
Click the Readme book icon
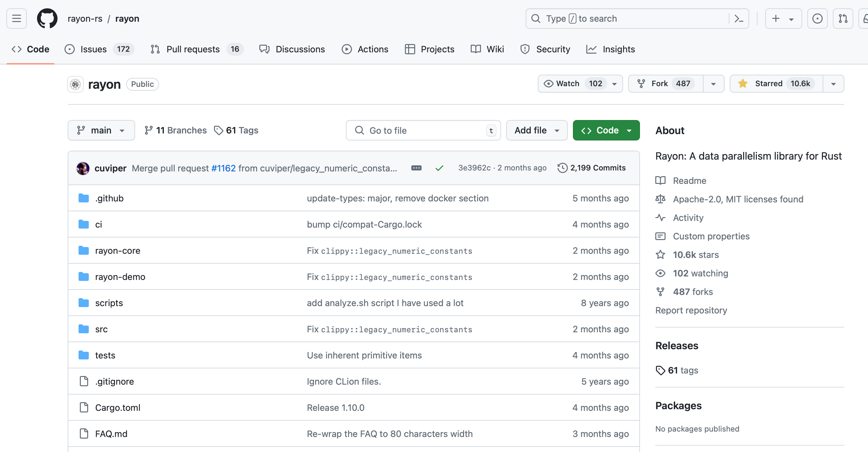(660, 181)
